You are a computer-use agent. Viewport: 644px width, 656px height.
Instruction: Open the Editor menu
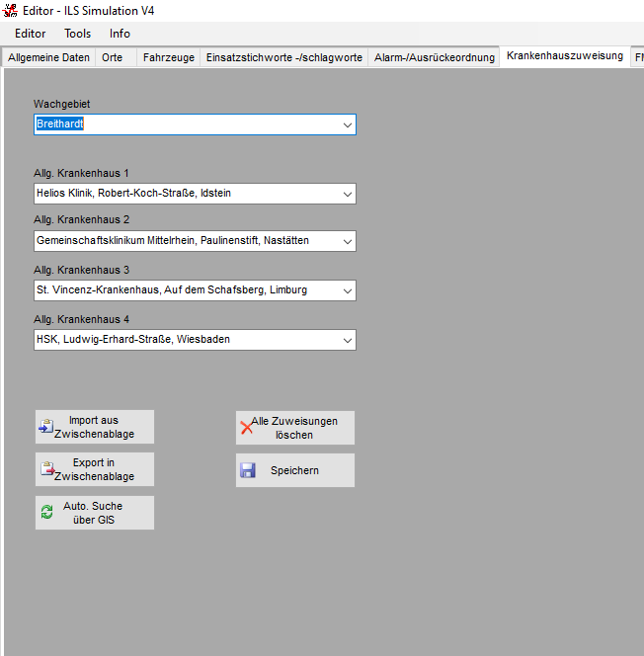pyautogui.click(x=30, y=34)
